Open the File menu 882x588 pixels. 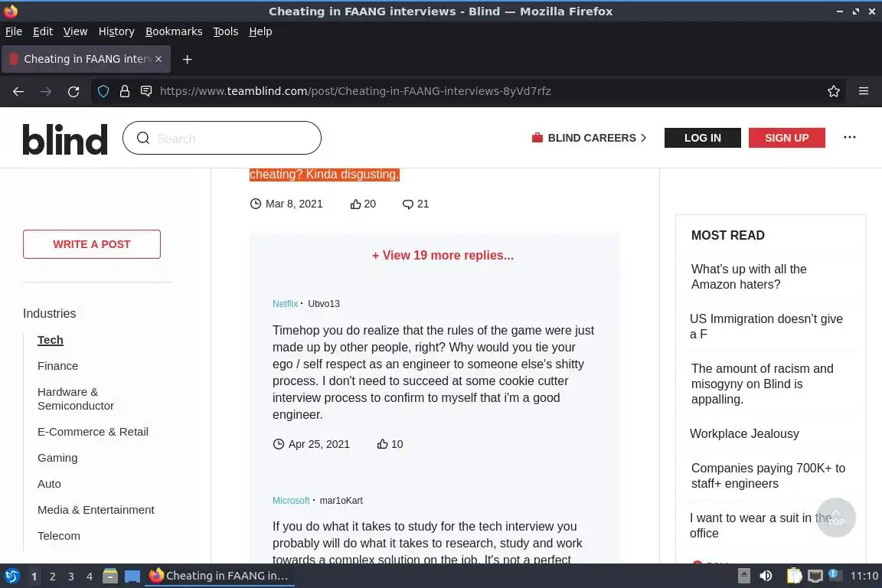click(14, 31)
